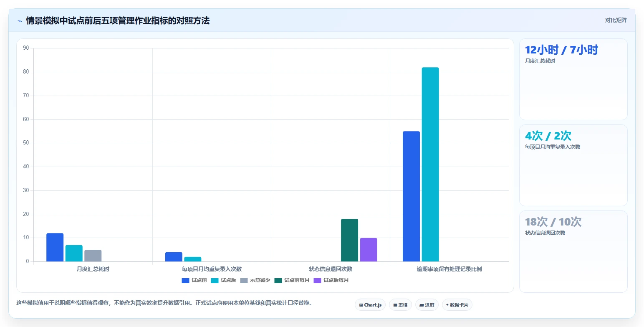
Task: Click the purple 试点后每月 legend color swatch
Action: tap(317, 280)
